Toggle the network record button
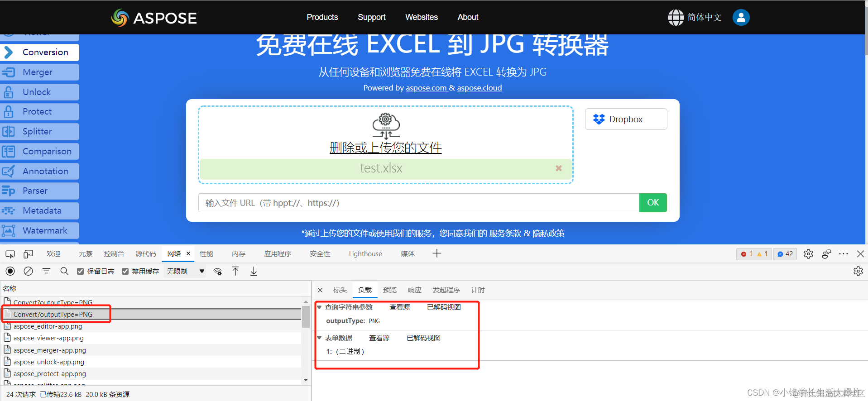This screenshot has width=868, height=401. (x=10, y=271)
